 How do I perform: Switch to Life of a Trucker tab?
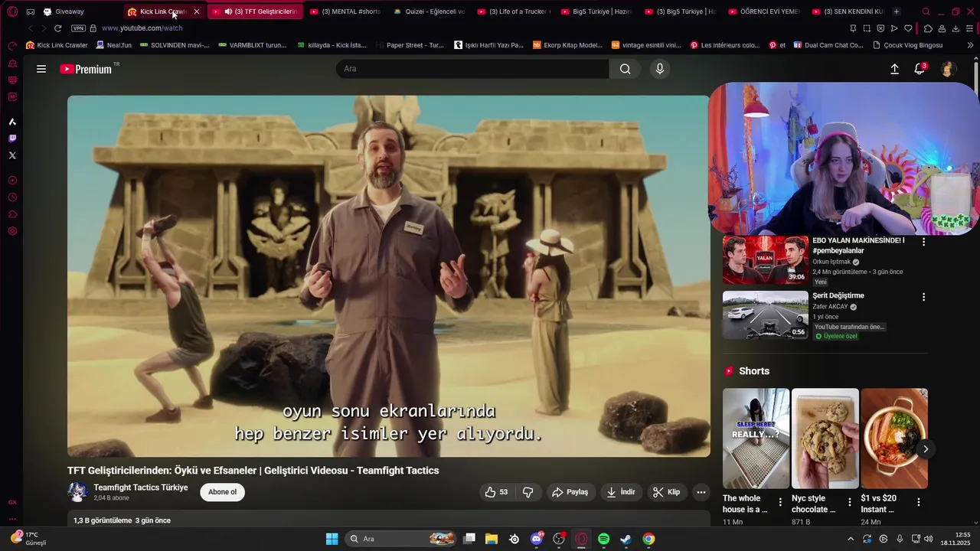click(x=513, y=11)
